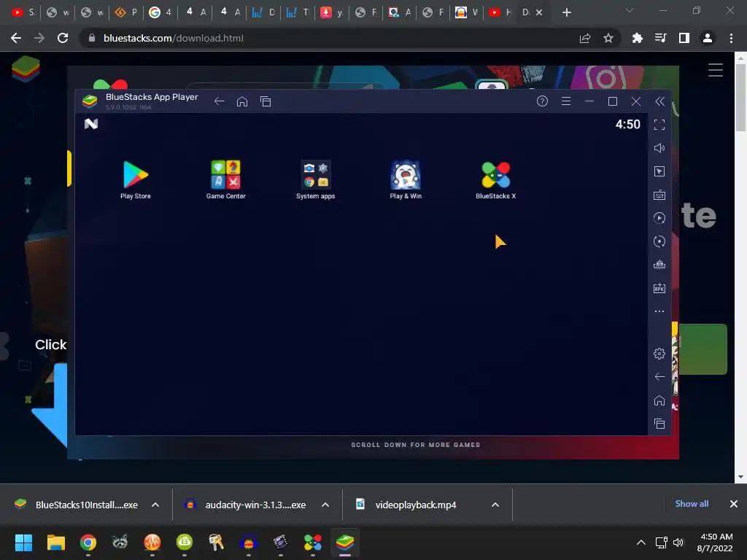Open the tab search dropdown
The width and height of the screenshot is (747, 560).
[x=630, y=10]
